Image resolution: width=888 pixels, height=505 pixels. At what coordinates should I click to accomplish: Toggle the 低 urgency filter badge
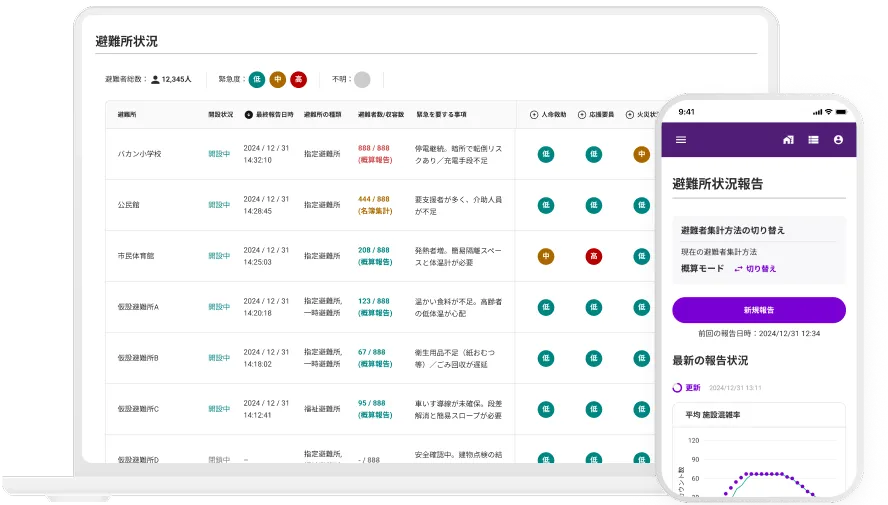[257, 79]
